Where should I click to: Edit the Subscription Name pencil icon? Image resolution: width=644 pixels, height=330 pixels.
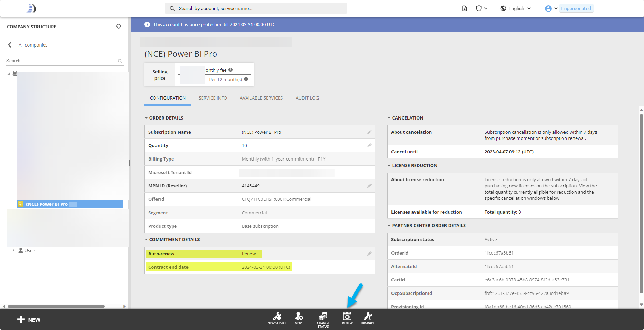369,132
